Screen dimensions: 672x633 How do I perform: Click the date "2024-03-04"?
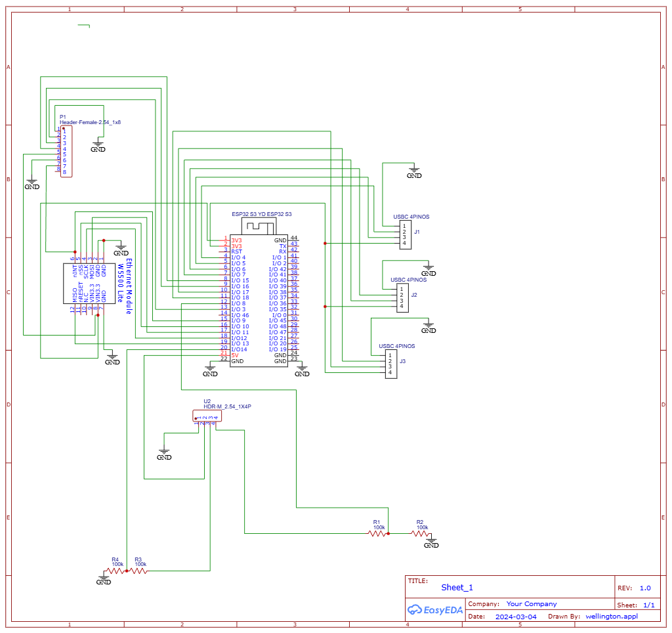point(516,617)
